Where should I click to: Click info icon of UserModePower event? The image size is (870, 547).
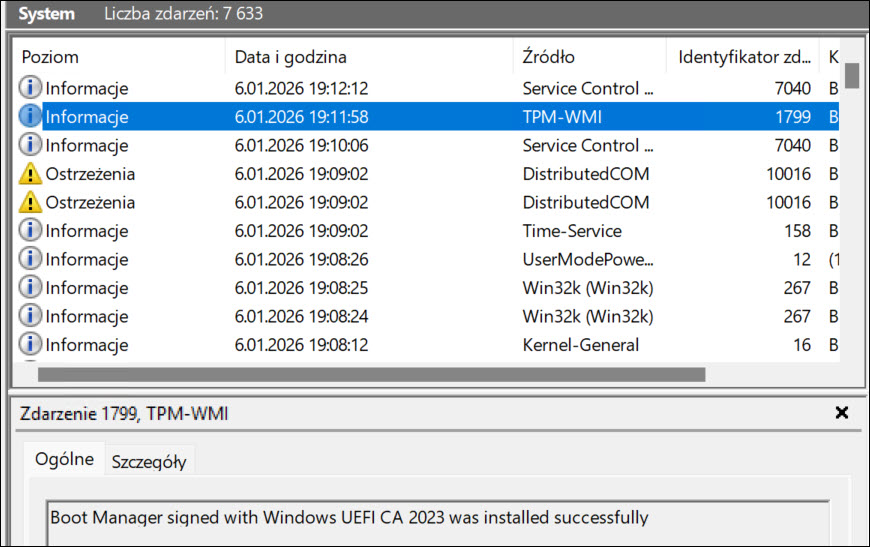pos(31,260)
